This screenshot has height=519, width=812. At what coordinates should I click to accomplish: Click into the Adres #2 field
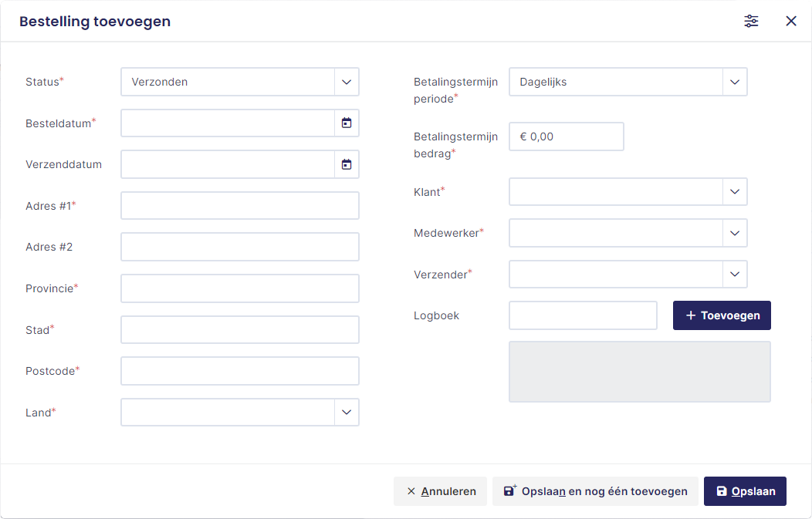point(239,247)
